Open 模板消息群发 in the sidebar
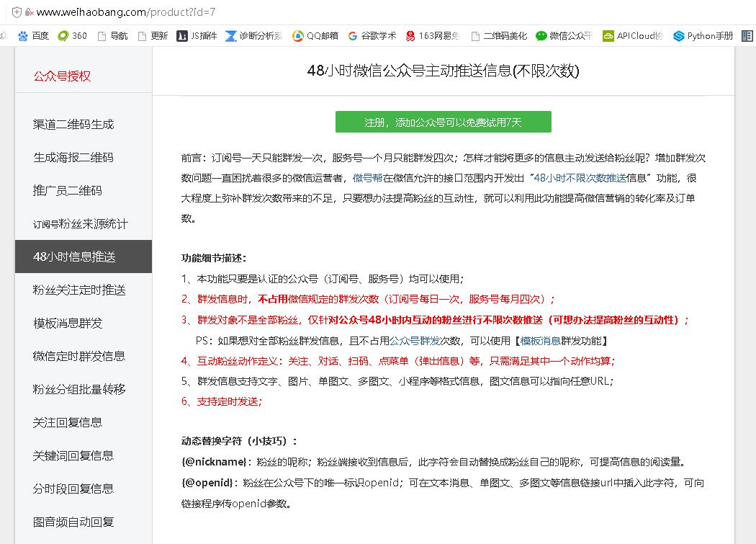Viewport: 756px width, 544px height. 68,323
